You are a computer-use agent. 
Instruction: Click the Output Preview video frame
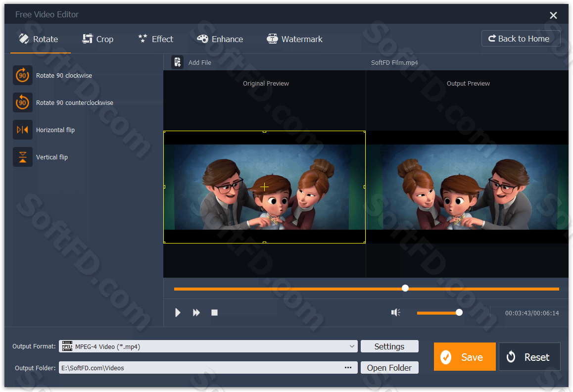point(468,187)
